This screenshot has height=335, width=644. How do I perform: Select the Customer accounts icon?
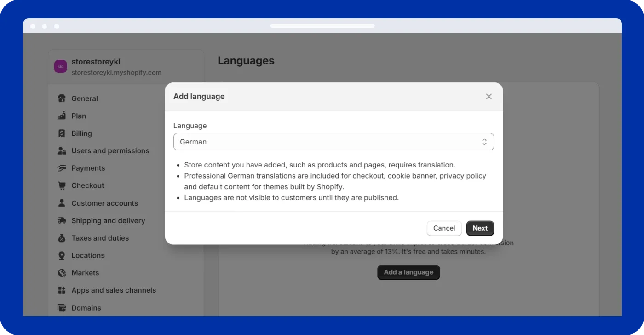(61, 203)
